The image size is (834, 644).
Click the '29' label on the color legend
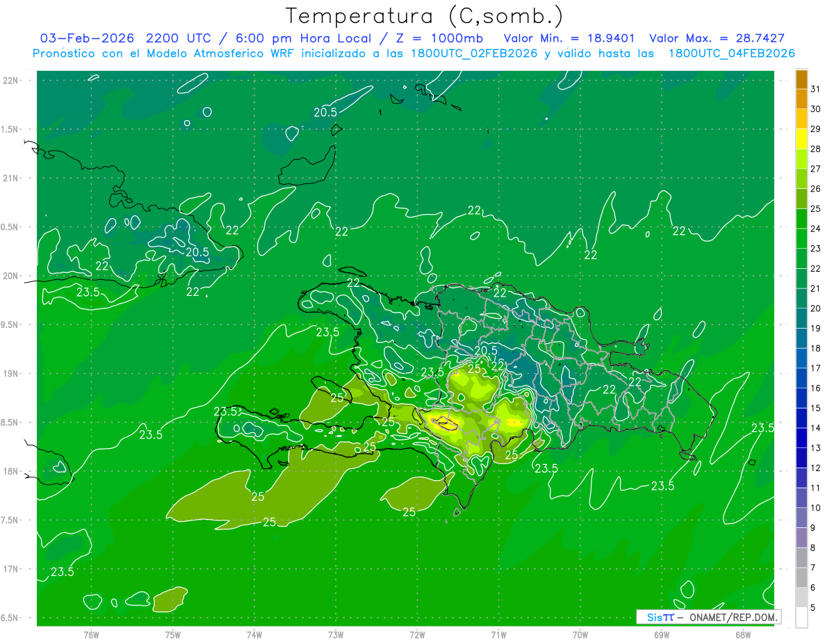815,129
